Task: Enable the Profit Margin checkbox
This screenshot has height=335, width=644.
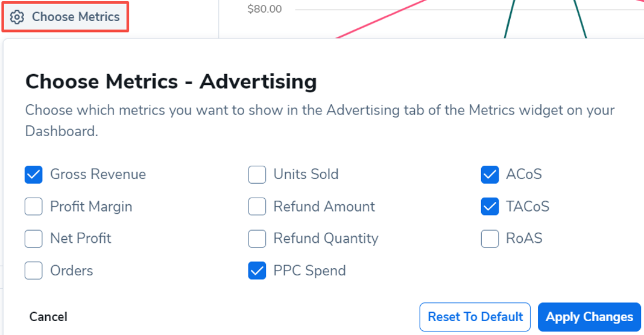Action: pyautogui.click(x=34, y=207)
